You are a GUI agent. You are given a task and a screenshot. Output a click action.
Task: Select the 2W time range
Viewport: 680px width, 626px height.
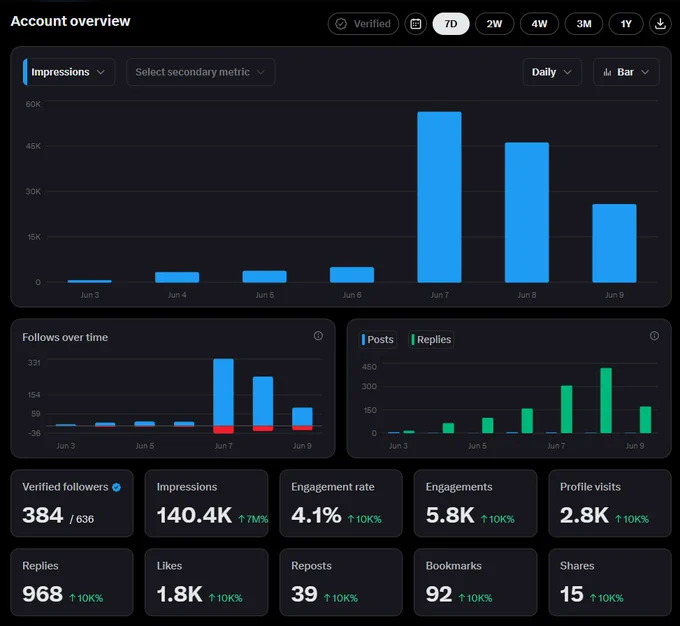coord(494,24)
